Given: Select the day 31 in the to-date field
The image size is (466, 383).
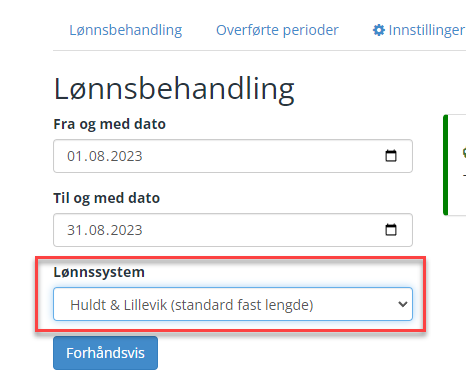Looking at the screenshot, I should 74,230.
